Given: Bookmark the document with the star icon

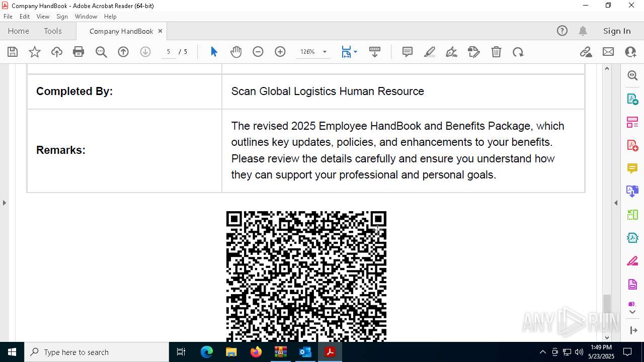Looking at the screenshot, I should [35, 52].
